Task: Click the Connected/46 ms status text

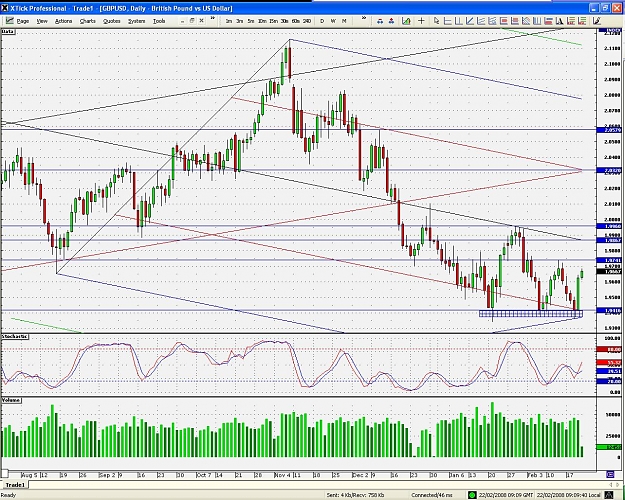Action: pos(432,495)
